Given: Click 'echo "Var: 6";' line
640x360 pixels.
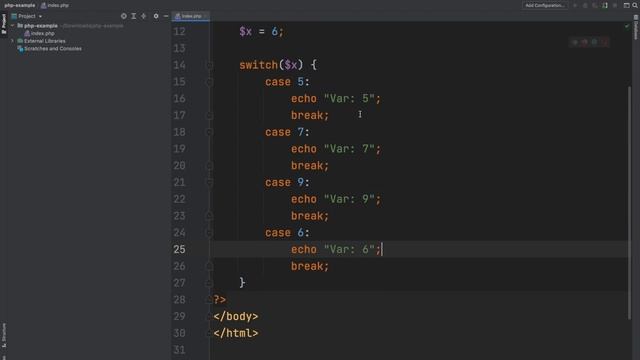Looking at the screenshot, I should (x=336, y=249).
